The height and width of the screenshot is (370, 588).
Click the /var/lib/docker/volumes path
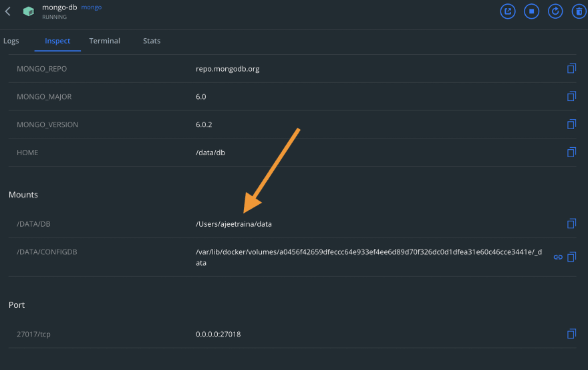point(369,258)
